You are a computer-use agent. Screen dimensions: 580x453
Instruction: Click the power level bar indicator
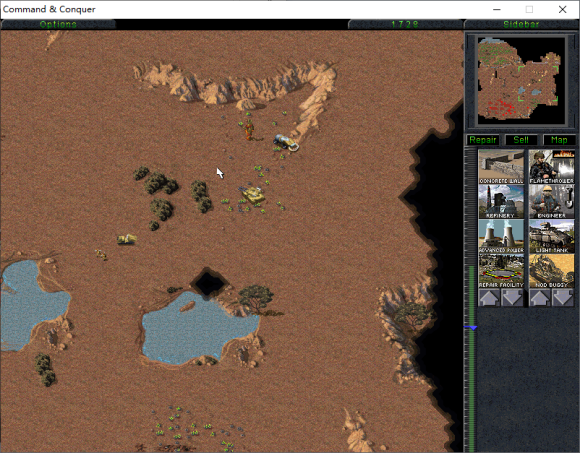471,328
